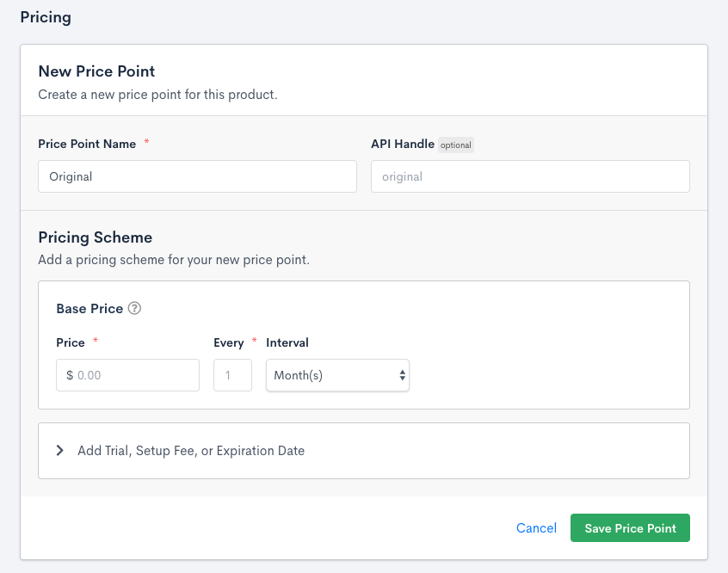Image resolution: width=728 pixels, height=573 pixels.
Task: Click the 'optional' badge next to API Handle
Action: (x=455, y=145)
